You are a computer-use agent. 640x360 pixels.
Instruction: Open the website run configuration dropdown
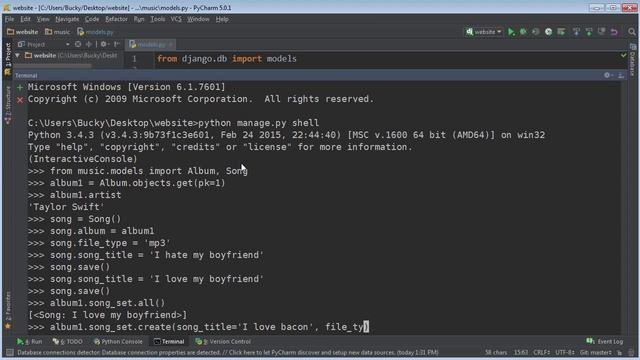coord(484,32)
